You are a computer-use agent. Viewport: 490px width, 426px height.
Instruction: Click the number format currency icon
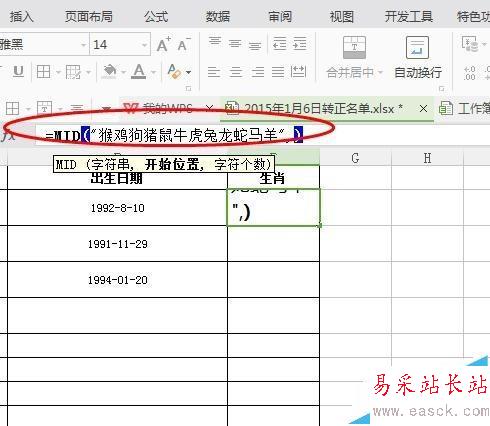tap(470, 44)
